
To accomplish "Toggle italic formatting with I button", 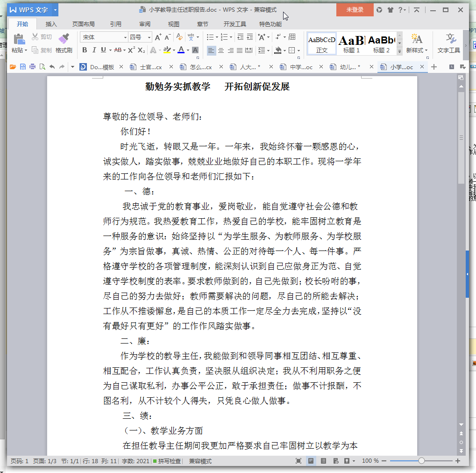I will 94,50.
